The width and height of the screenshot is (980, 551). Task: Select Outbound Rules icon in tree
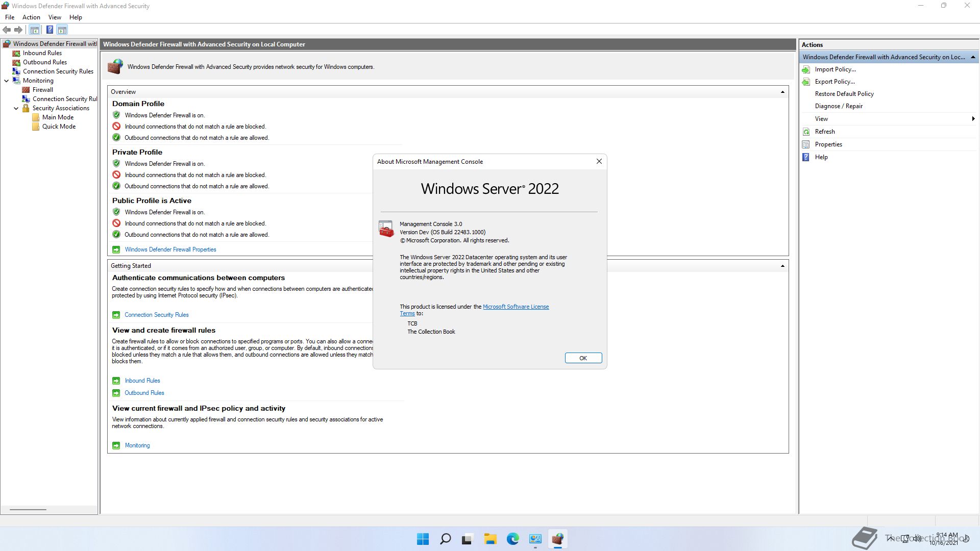[x=16, y=62]
